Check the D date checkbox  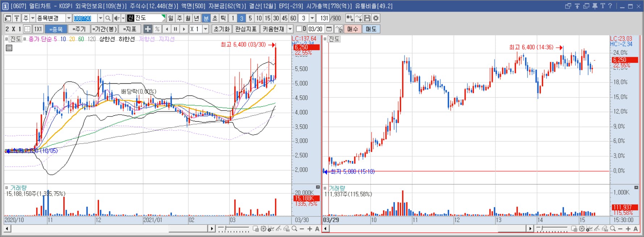(x=299, y=29)
